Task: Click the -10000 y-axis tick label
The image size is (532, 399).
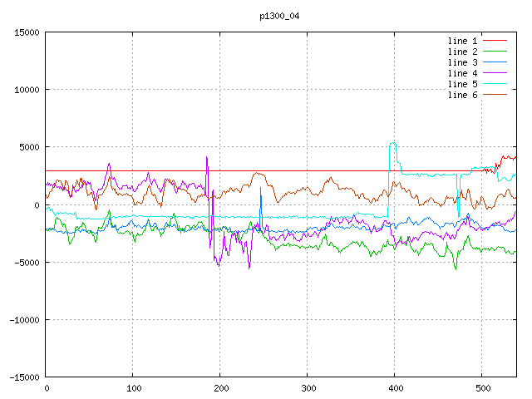Action: (23, 320)
